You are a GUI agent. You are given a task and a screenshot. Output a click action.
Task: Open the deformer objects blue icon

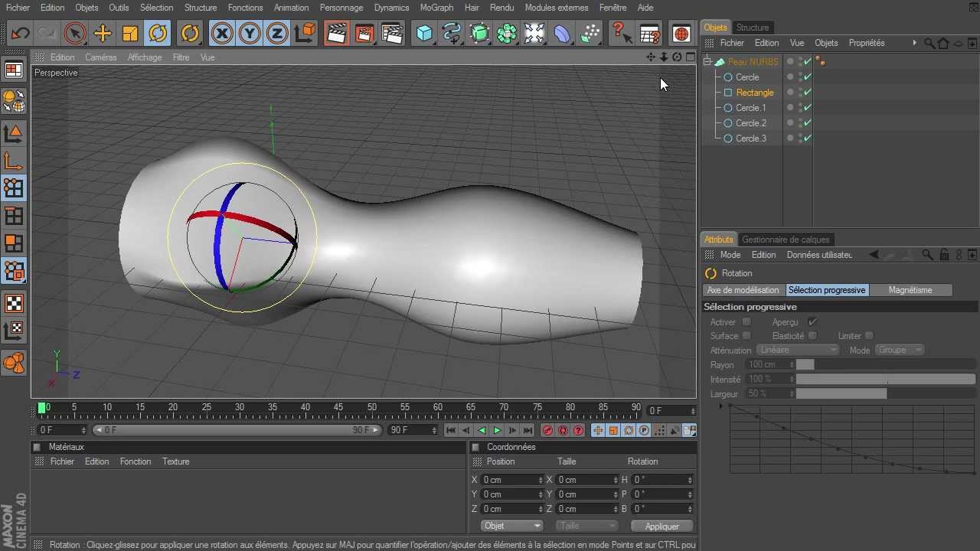562,34
